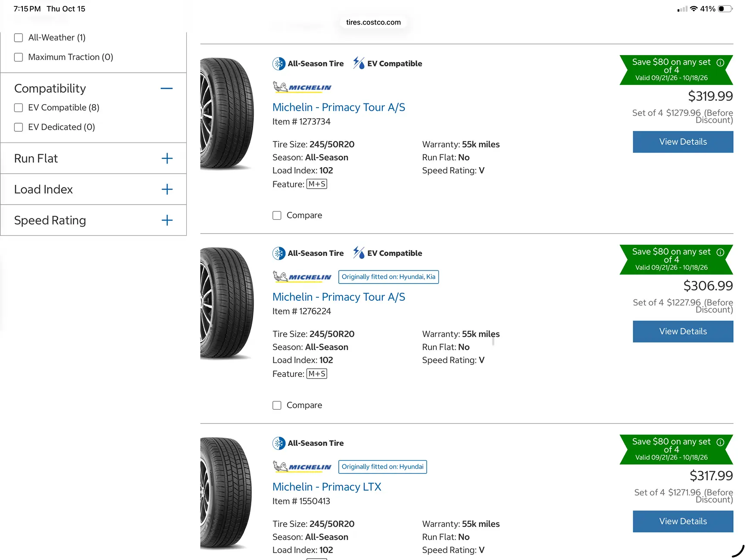747x560 pixels.
Task: Click the $306.99 price text
Action: pos(708,286)
